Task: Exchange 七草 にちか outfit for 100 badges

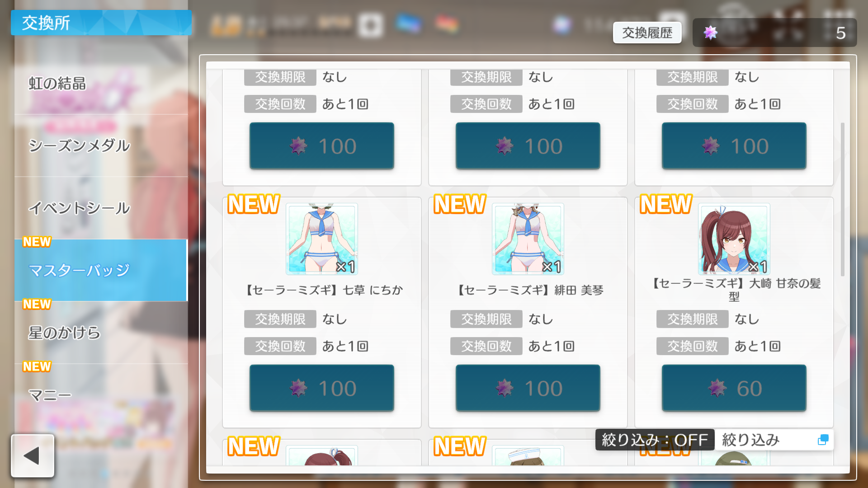Action: [322, 388]
